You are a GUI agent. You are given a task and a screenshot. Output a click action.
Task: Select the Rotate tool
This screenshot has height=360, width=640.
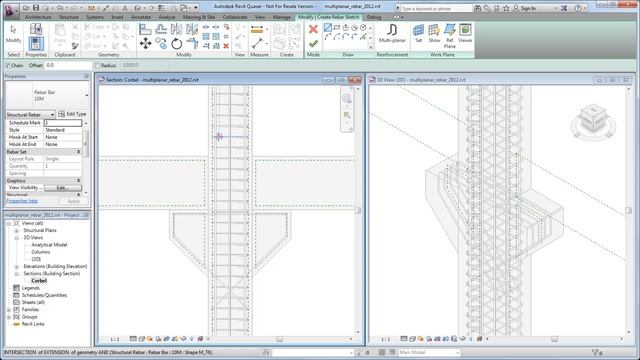[x=176, y=43]
